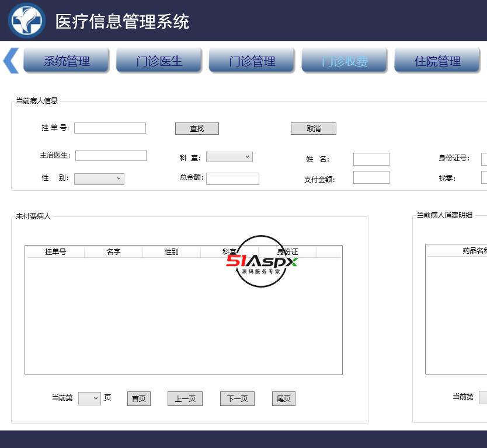Click the 取消 cancel button
Screen dimensions: 487x448
[314, 128]
